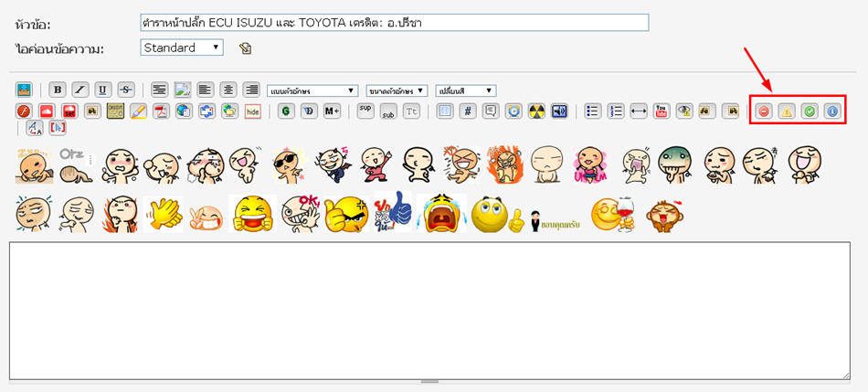Insert yellow warning message box
Viewport: 868px width, 392px height.
coord(787,111)
